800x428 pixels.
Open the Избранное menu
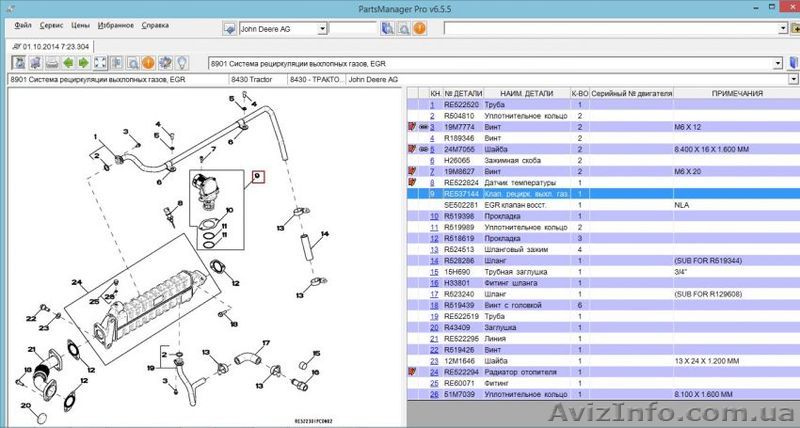[117, 23]
